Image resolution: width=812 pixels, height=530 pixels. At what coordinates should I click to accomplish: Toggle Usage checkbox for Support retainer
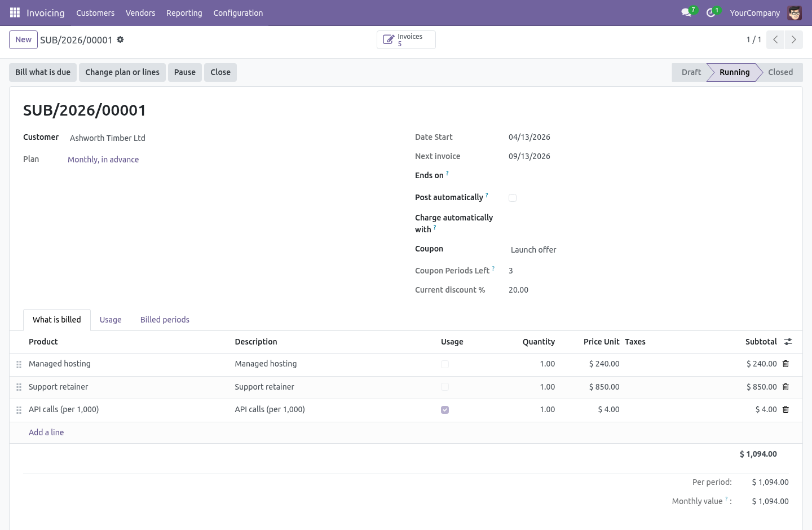[445, 387]
